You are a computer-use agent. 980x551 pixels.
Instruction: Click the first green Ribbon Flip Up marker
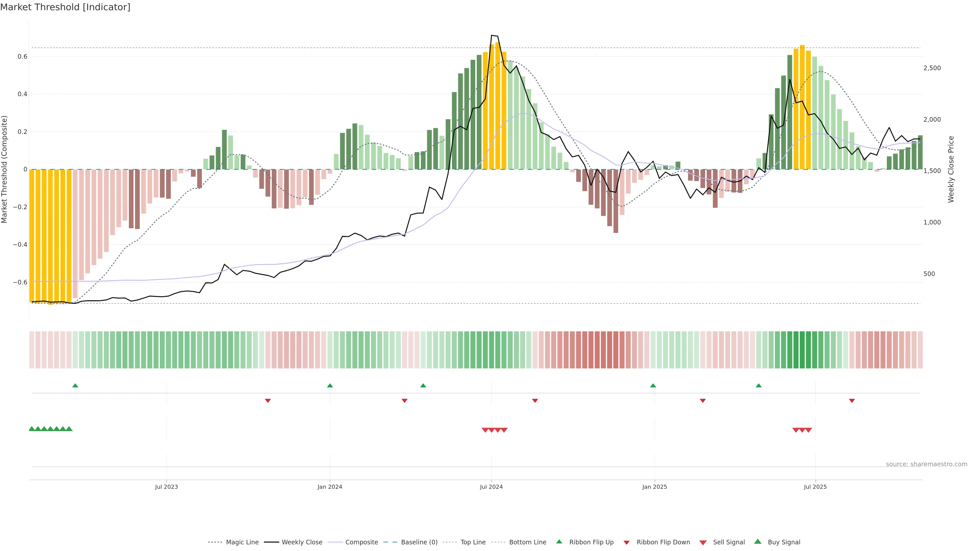pyautogui.click(x=75, y=386)
